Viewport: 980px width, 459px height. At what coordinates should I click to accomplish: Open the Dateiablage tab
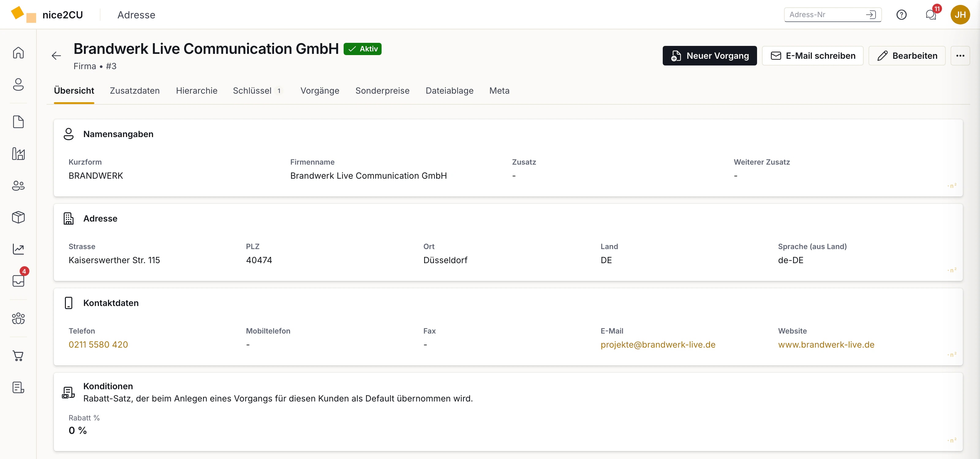tap(449, 91)
